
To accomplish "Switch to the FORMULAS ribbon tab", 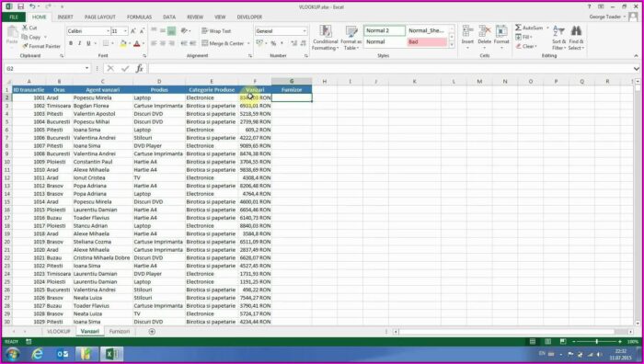I will click(x=139, y=17).
